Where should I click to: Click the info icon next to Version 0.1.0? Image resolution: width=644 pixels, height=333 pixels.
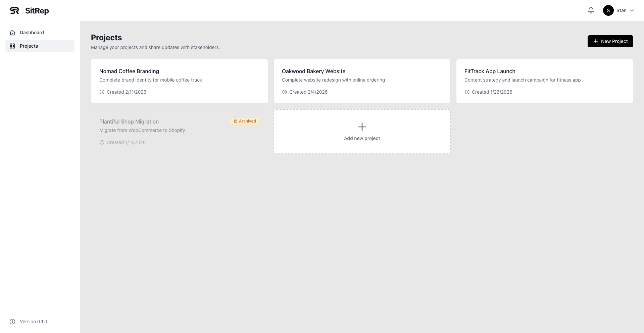coord(12,322)
